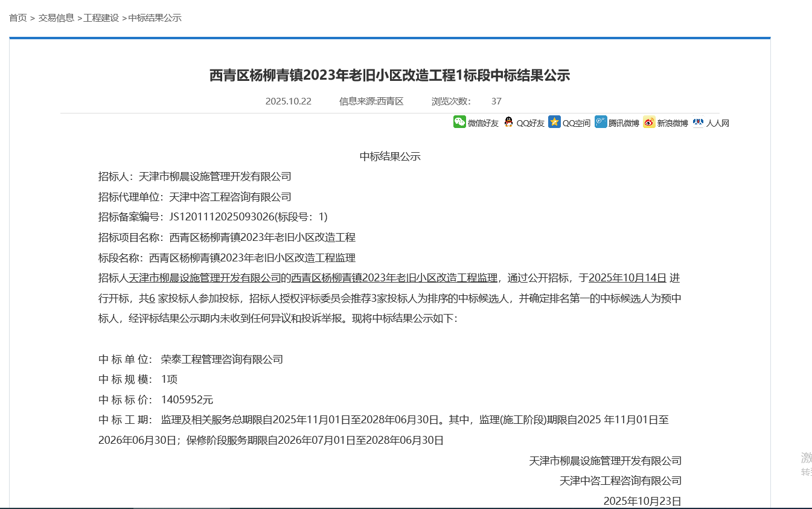Click the bid price 1405952元
The height and width of the screenshot is (509, 812).
point(187,400)
